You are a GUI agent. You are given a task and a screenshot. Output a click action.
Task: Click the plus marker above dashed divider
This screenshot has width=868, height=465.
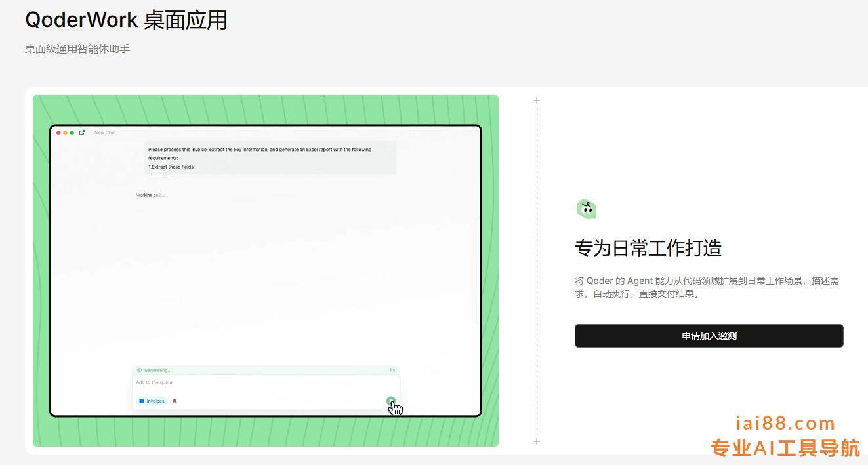[x=537, y=100]
